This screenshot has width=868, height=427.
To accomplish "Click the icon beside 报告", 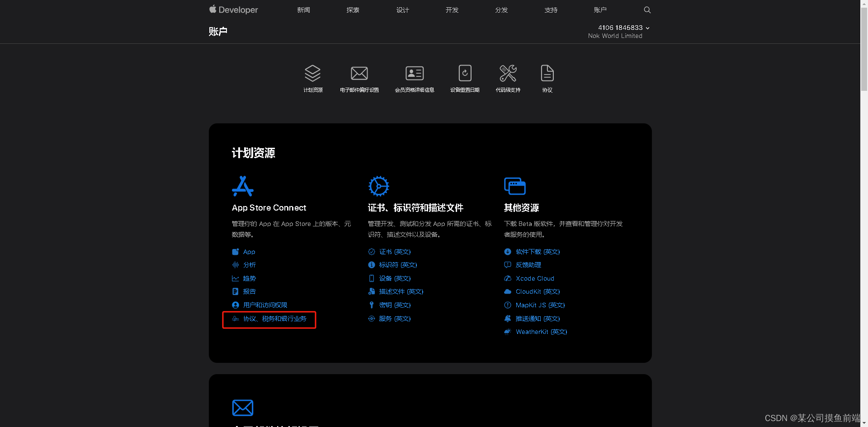I will 236,291.
